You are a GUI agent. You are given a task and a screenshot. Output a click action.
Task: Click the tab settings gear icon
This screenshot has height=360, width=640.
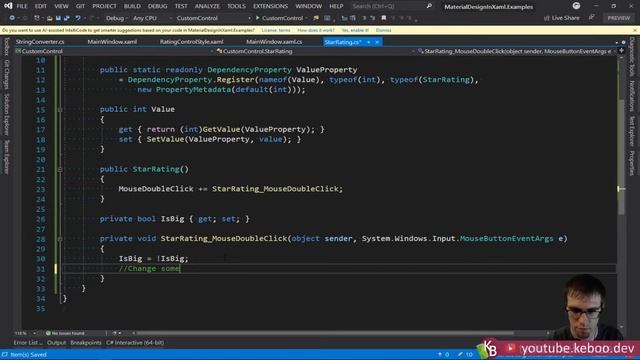click(x=623, y=42)
